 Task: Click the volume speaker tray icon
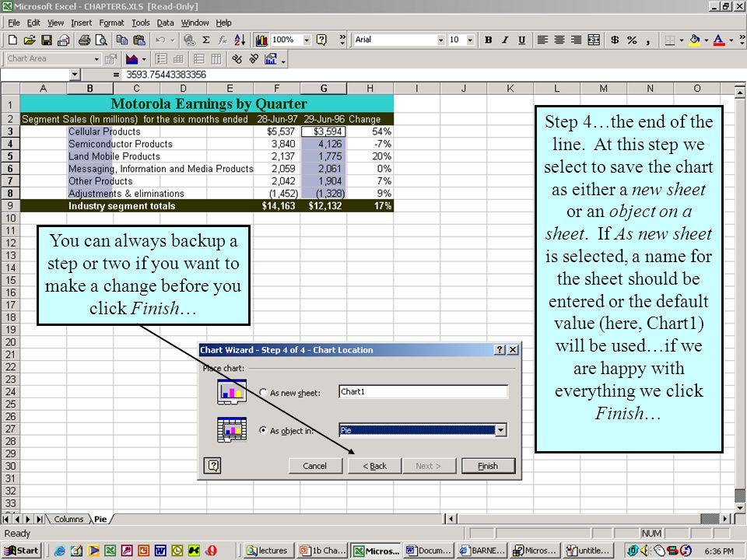(645, 551)
